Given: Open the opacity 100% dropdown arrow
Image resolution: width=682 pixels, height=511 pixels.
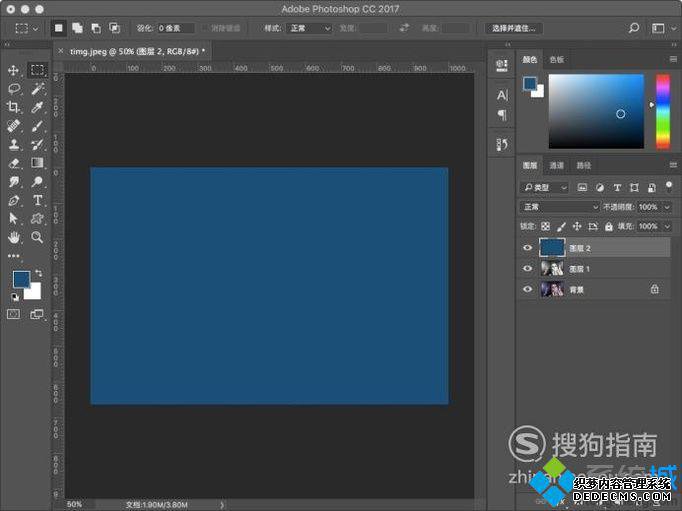Looking at the screenshot, I should pos(667,207).
